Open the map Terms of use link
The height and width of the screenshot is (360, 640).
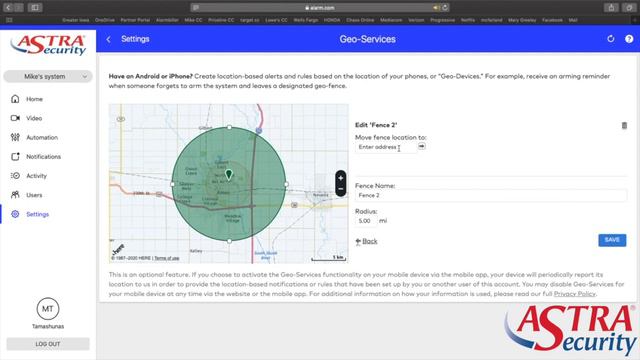[167, 258]
